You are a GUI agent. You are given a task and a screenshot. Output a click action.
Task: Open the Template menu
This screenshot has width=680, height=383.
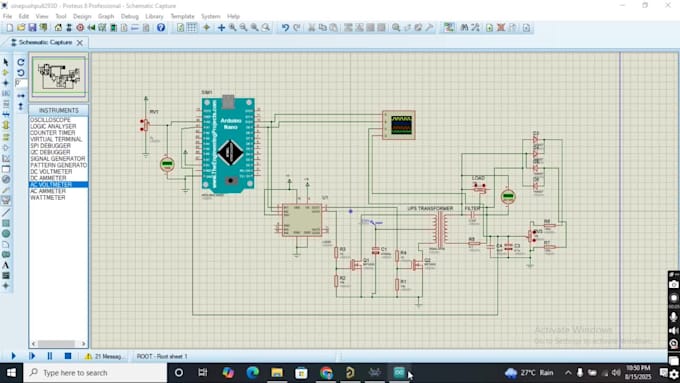[x=183, y=16]
